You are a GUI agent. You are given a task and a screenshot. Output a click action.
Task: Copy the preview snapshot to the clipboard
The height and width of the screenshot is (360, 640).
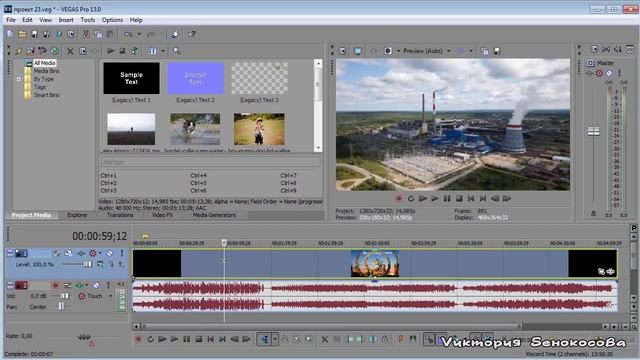[x=484, y=51]
